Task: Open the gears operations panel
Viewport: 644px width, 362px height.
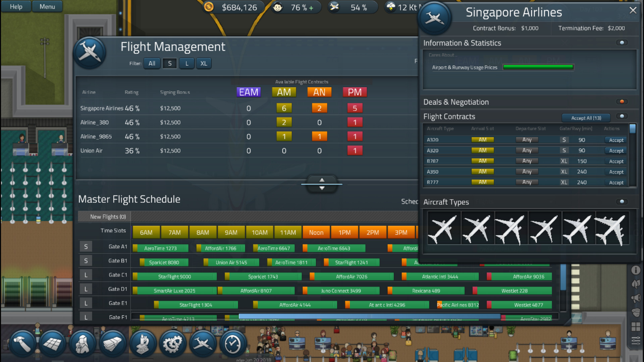Action: point(172,344)
